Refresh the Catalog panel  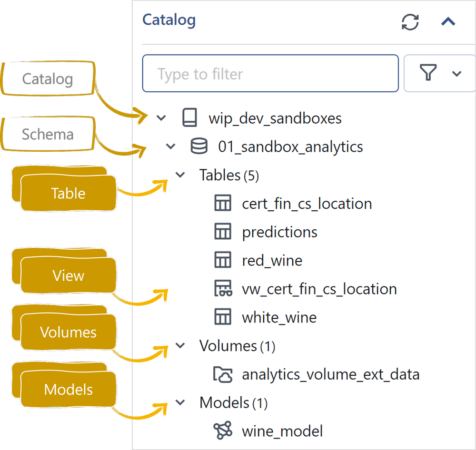410,22
